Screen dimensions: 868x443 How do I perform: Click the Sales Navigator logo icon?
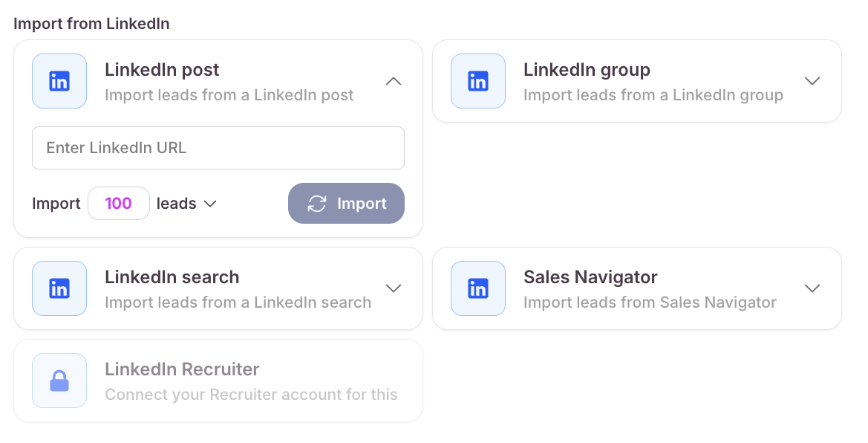coord(478,288)
